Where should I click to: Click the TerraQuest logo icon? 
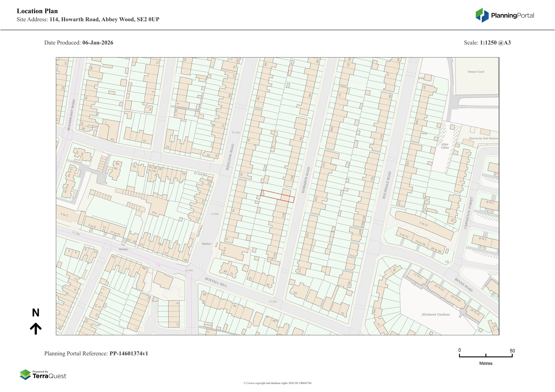[25, 375]
